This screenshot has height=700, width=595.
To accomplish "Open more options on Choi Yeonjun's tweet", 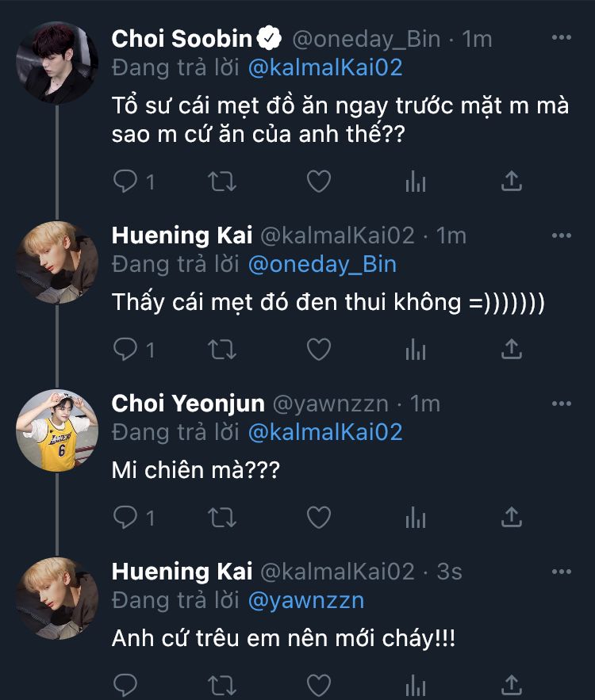I will tap(561, 404).
